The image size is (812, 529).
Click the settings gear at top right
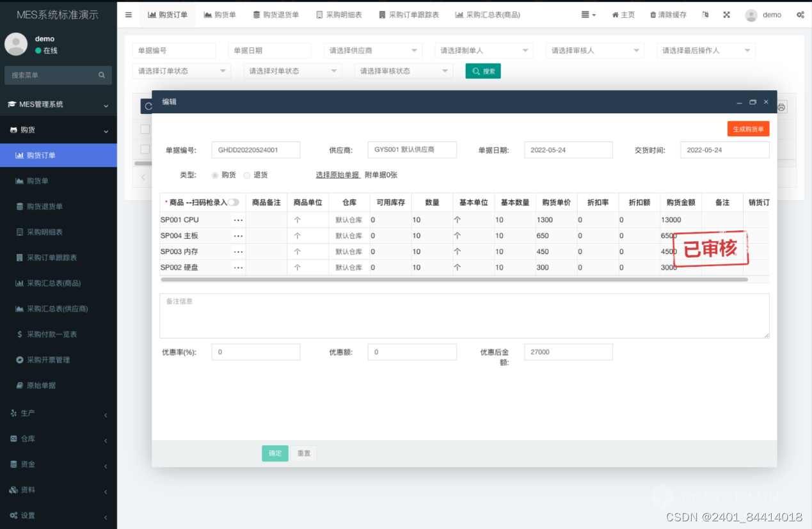coord(800,14)
